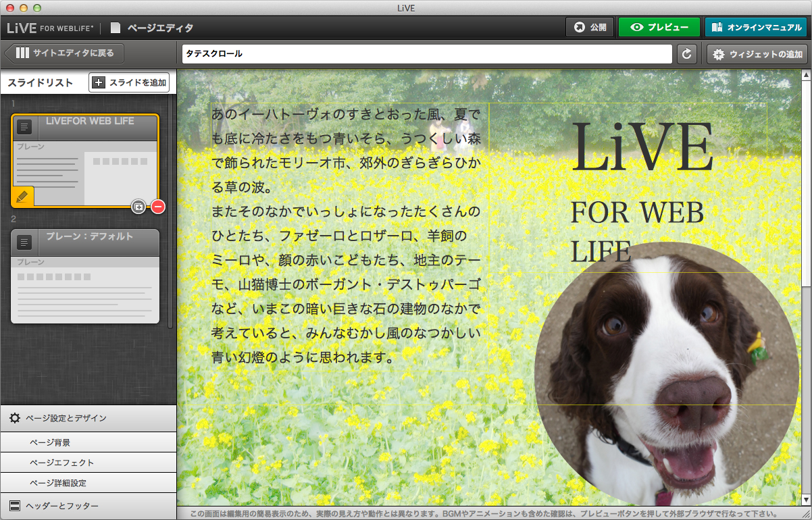The height and width of the screenshot is (520, 812).
Task: Open ページエフェクト settings
Action: coord(88,463)
